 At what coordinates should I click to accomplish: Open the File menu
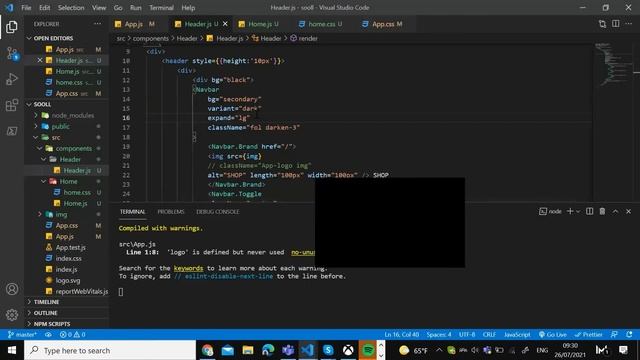(26, 8)
